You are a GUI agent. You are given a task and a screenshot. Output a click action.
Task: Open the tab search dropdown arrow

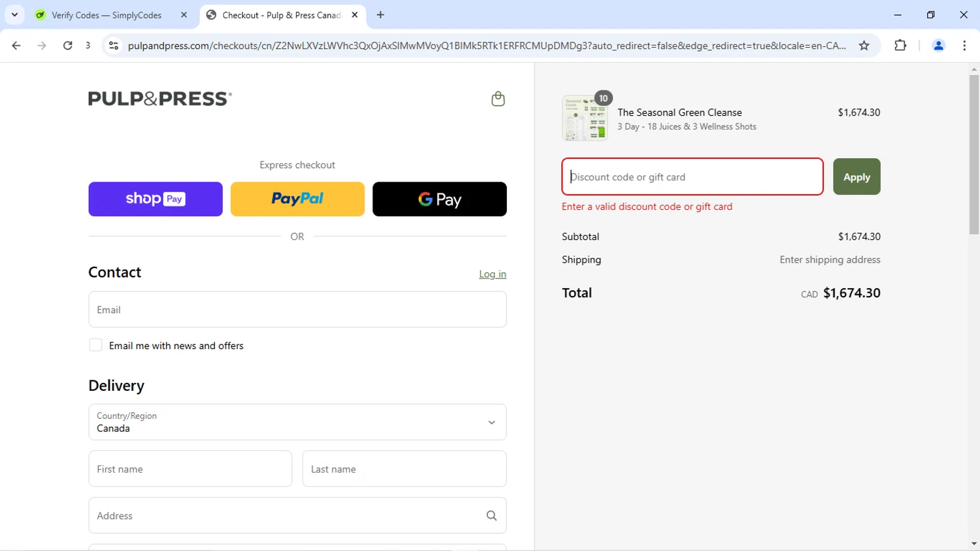(14, 14)
